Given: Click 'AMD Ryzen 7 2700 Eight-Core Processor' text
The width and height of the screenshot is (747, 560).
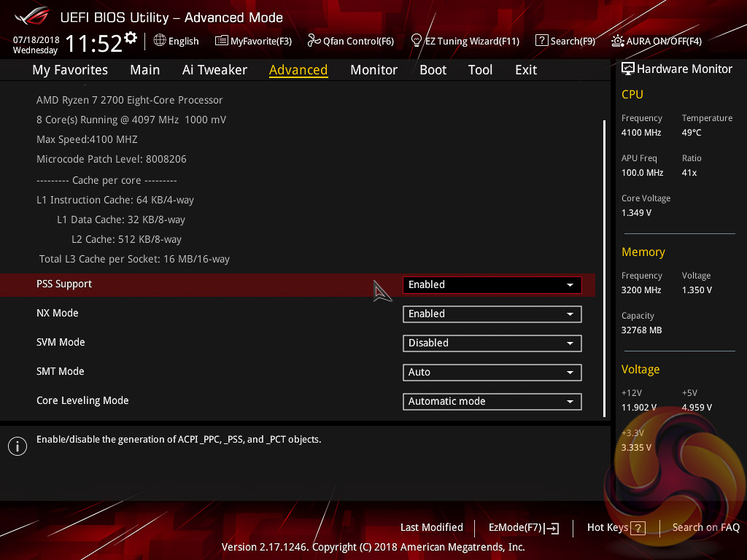Looking at the screenshot, I should (130, 100).
